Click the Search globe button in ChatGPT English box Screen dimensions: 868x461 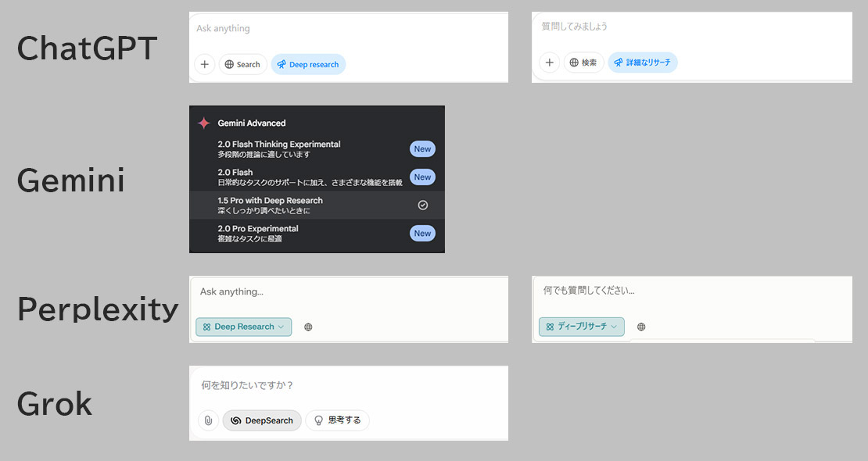243,64
